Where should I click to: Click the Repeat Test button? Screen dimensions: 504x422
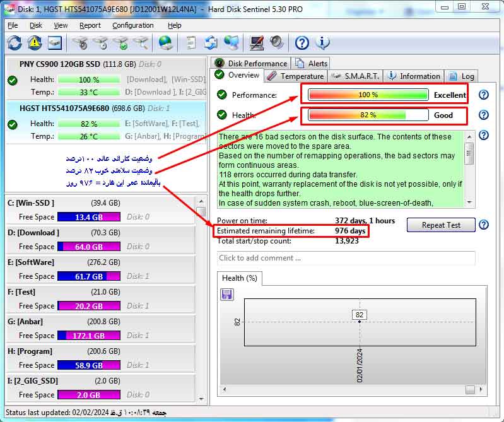441,225
